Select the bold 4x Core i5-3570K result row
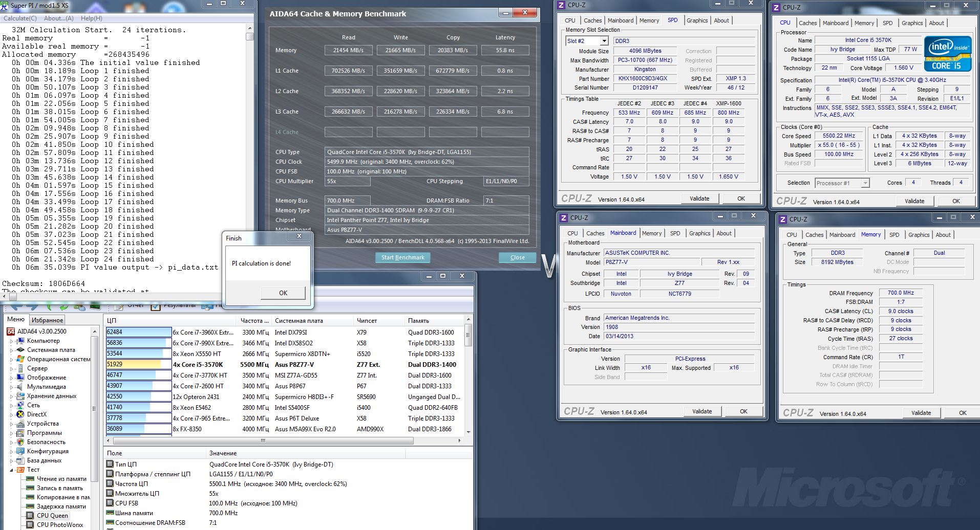Viewport: 980px width, 530px height. (x=284, y=365)
